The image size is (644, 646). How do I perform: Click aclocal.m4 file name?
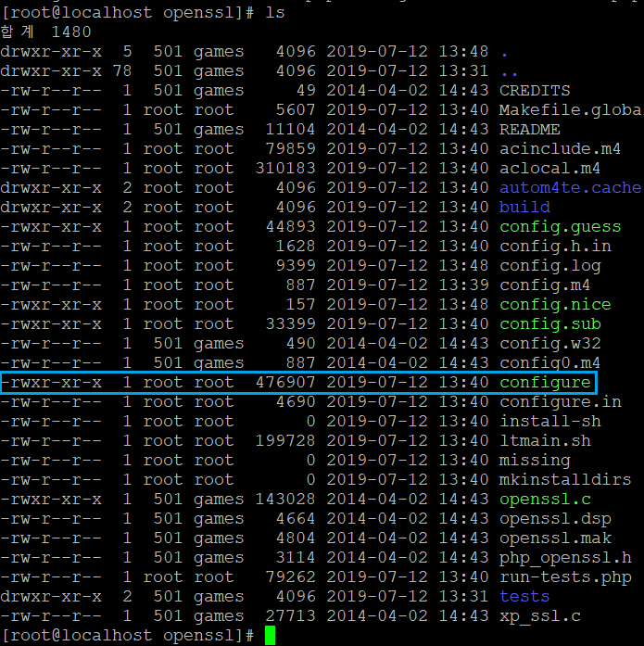tap(549, 169)
